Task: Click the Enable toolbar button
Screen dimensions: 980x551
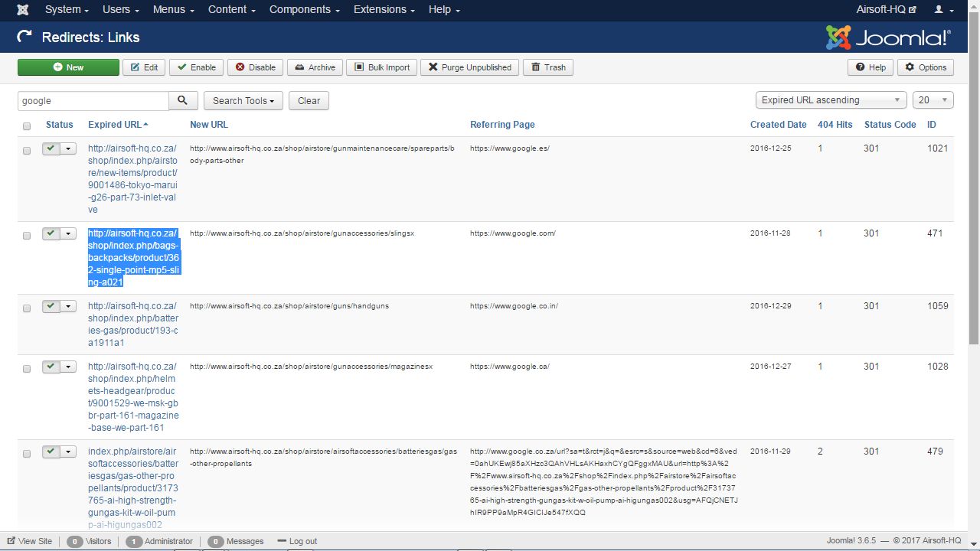Action: (x=197, y=67)
